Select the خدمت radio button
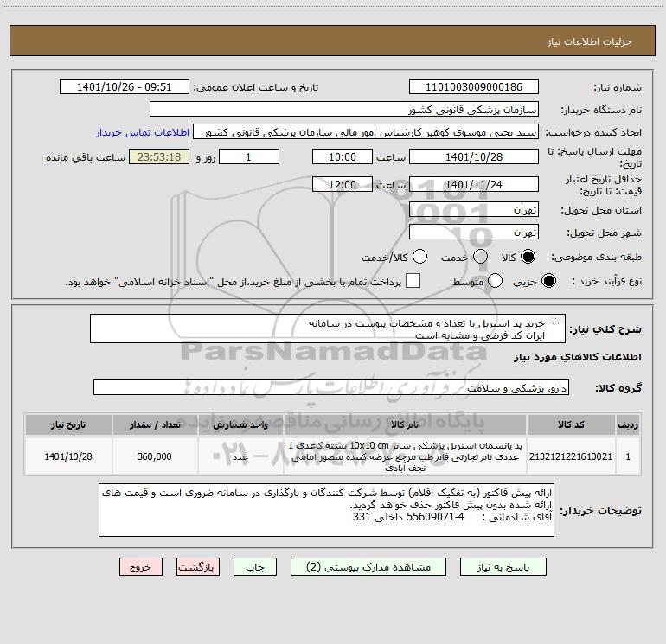The image size is (666, 644). [x=480, y=257]
